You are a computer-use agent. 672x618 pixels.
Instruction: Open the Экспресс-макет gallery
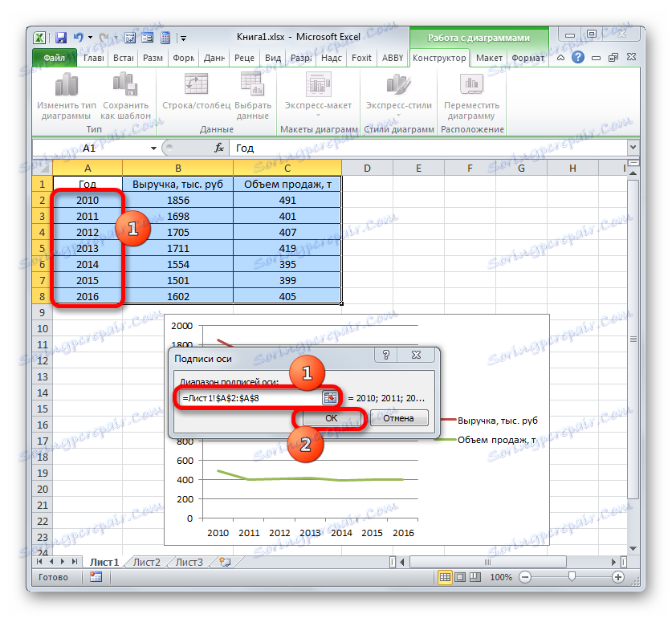tap(318, 96)
